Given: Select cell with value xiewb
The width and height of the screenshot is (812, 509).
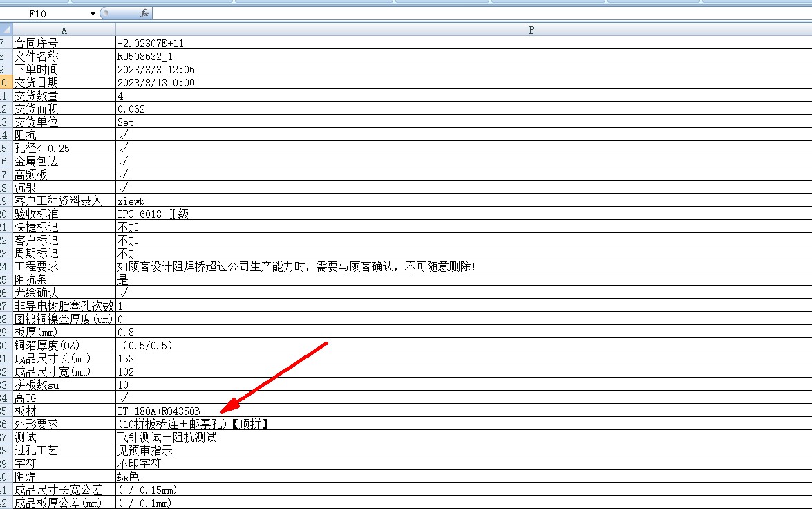Looking at the screenshot, I should pyautogui.click(x=464, y=201).
